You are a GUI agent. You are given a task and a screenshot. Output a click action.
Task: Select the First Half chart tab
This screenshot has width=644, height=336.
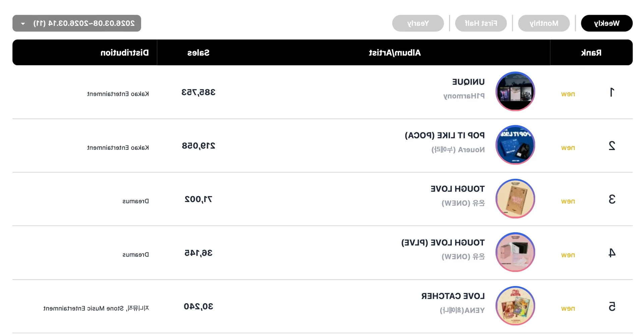click(x=481, y=23)
